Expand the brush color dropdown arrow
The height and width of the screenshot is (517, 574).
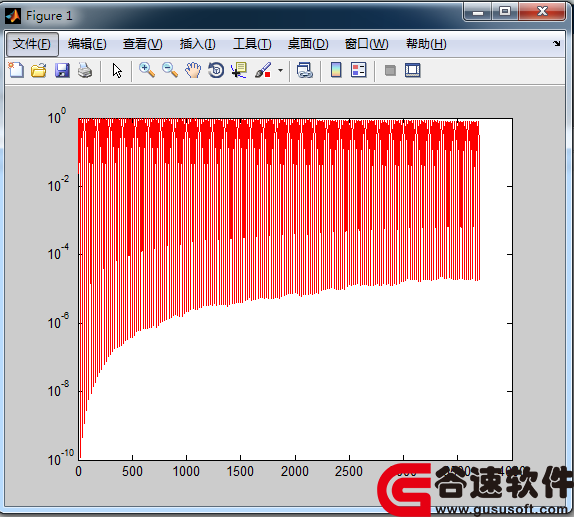tap(280, 70)
